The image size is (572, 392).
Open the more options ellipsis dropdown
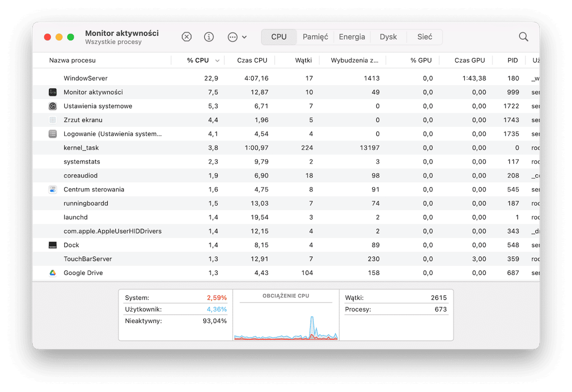coord(237,37)
